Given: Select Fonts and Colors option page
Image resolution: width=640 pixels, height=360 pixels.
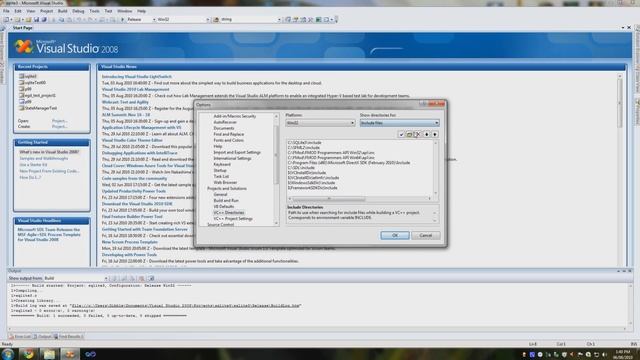Looking at the screenshot, I should coord(228,140).
